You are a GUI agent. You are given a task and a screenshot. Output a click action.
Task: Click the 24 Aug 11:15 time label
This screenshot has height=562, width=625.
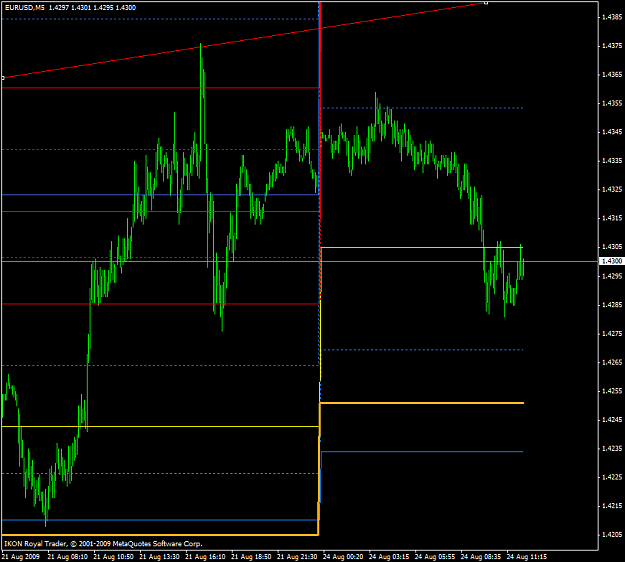click(x=526, y=556)
